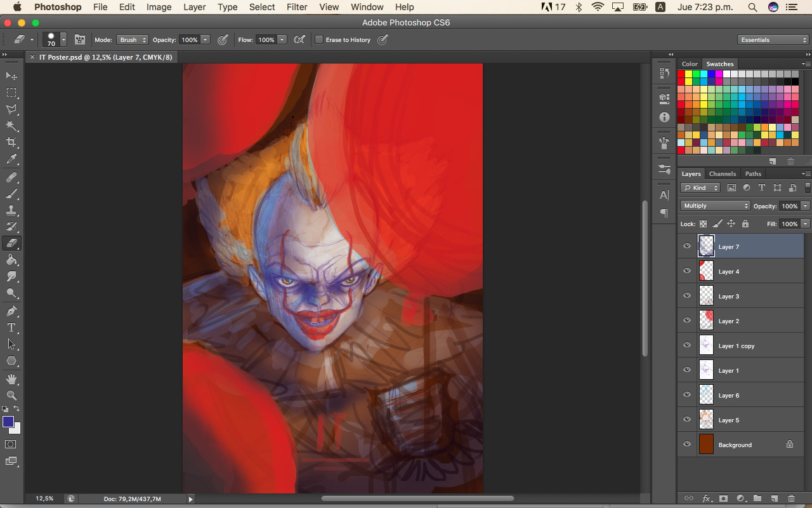Viewport: 812px width, 508px height.
Task: Select the Rectangular Marquee tool
Action: click(x=11, y=93)
